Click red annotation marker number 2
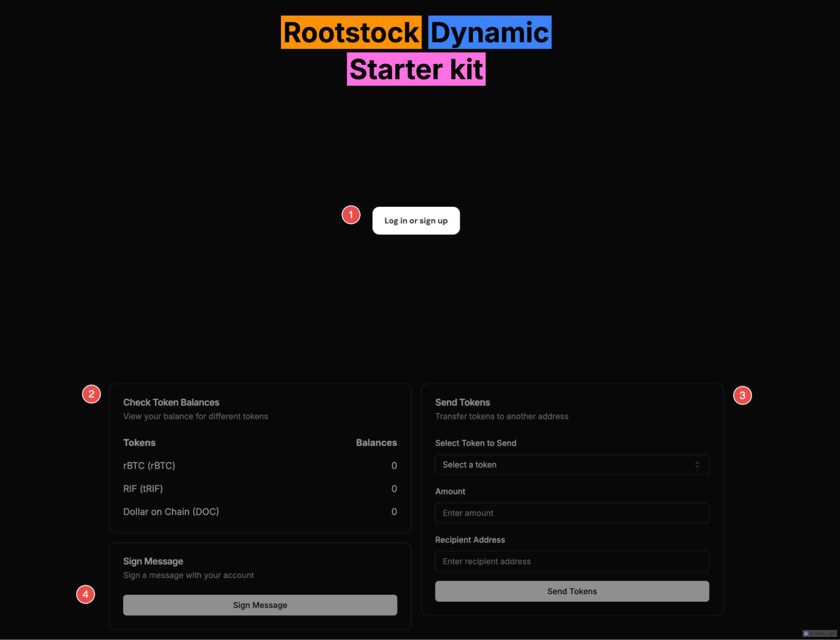840x640 pixels. [91, 394]
